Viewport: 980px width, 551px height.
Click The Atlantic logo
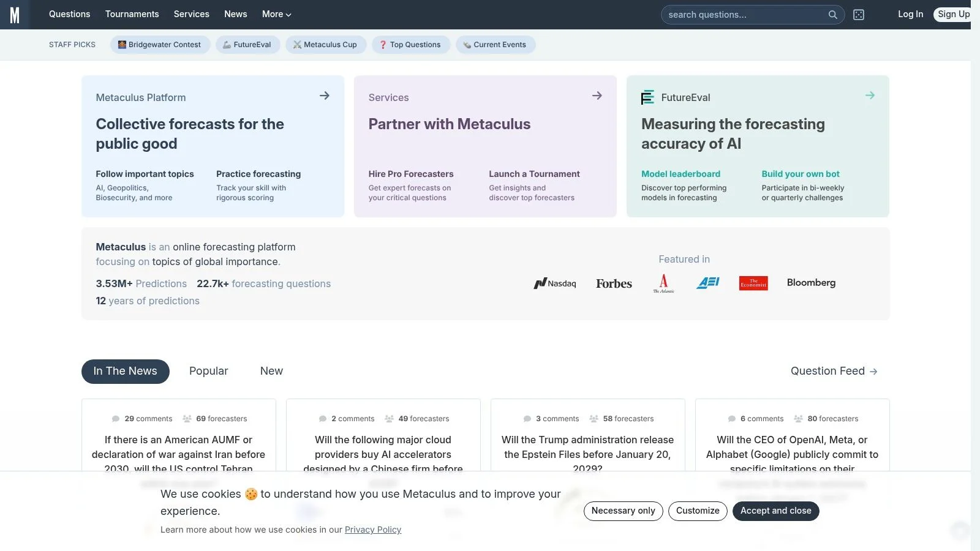(663, 283)
